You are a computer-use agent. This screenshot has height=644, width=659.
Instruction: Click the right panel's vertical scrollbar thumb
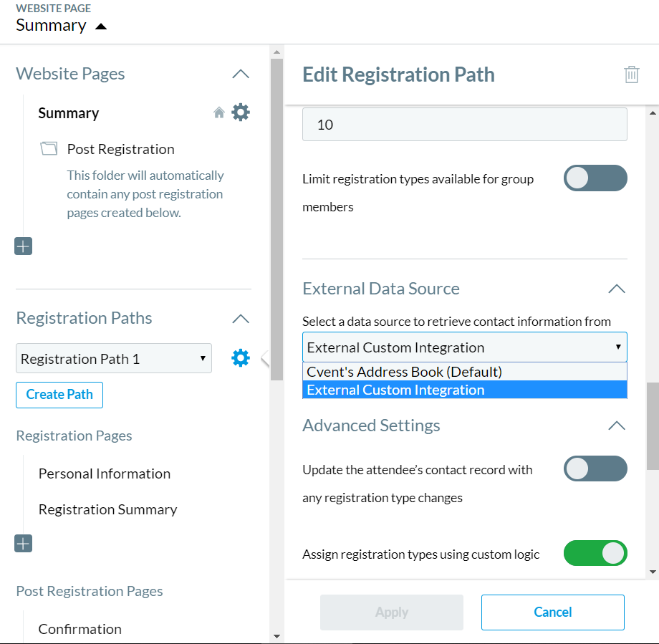coord(652,426)
